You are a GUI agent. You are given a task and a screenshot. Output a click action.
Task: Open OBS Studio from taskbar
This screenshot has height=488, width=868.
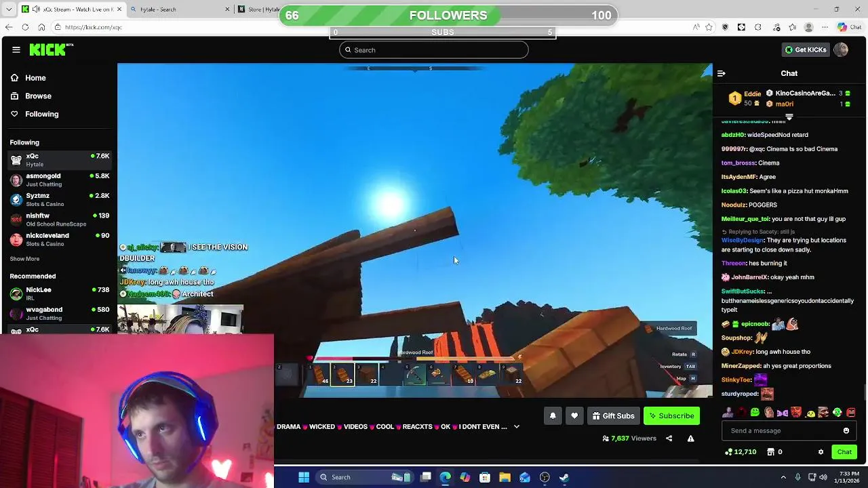pyautogui.click(x=545, y=477)
